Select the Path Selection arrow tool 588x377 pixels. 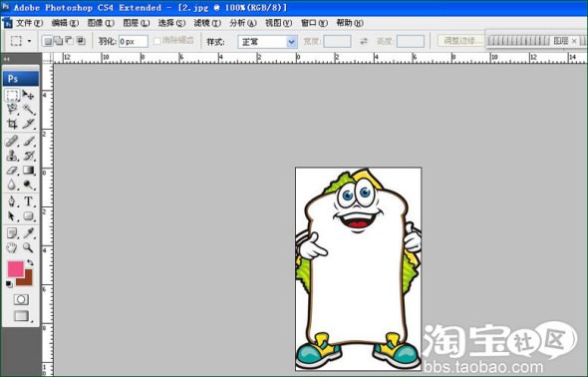click(12, 216)
